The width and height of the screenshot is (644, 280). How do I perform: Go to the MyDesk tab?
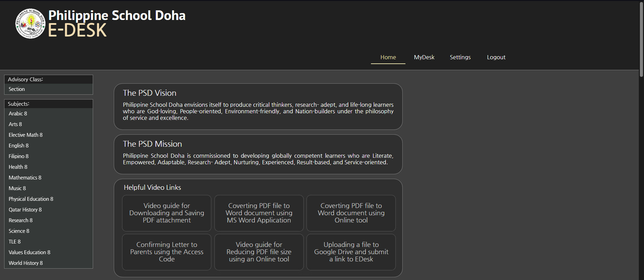tap(424, 57)
